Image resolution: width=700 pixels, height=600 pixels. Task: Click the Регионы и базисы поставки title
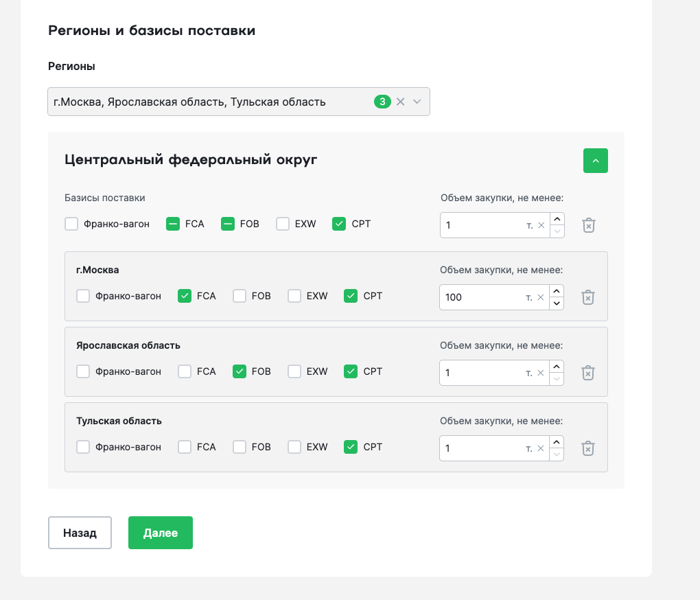(x=152, y=31)
